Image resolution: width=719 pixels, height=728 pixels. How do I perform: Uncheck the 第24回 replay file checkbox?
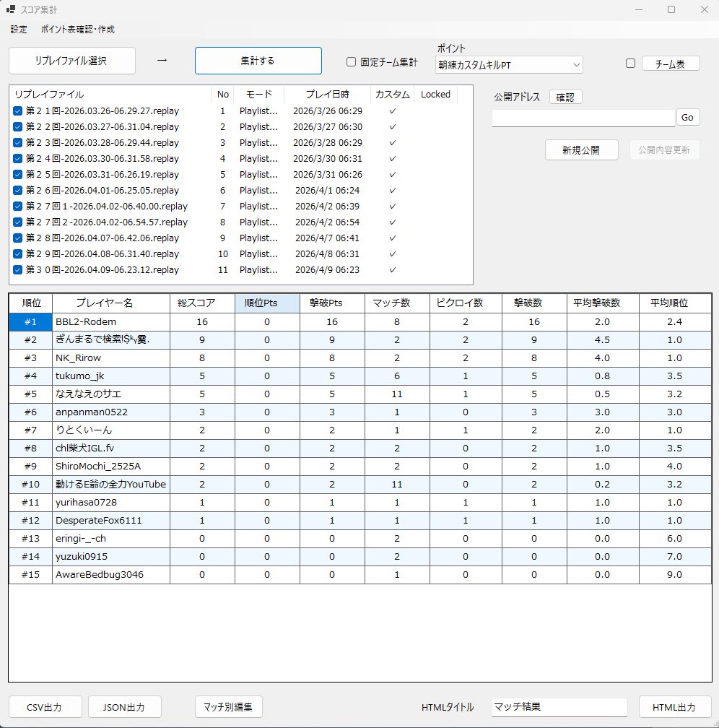(x=17, y=158)
